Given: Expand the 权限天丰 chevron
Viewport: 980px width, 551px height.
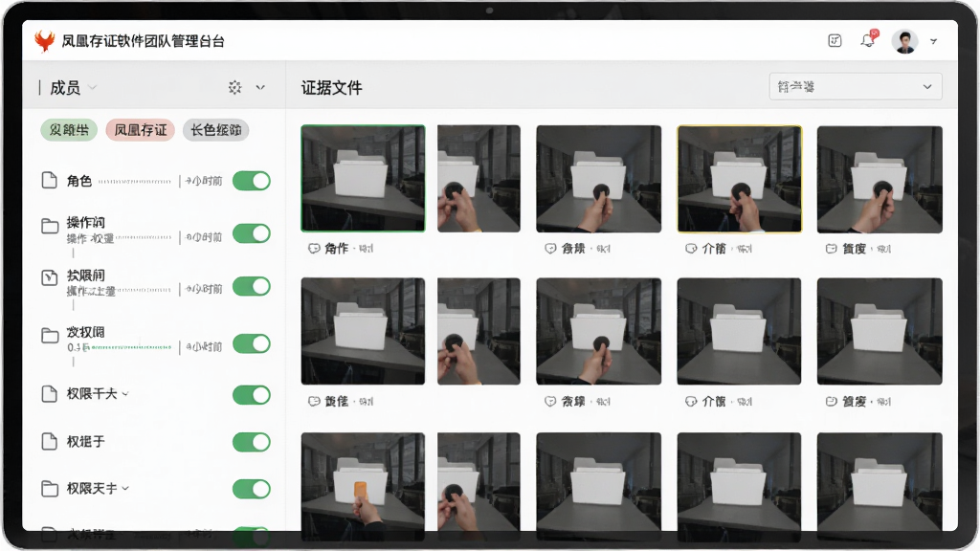Looking at the screenshot, I should [125, 489].
